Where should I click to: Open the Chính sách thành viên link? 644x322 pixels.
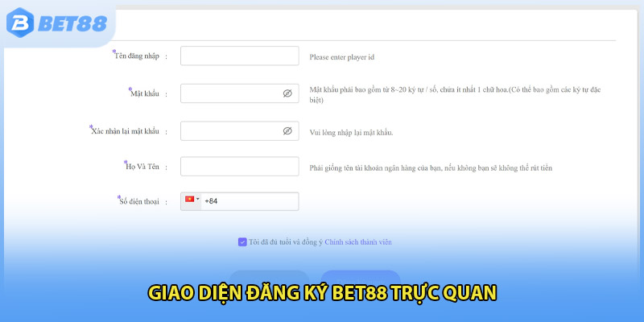pyautogui.click(x=358, y=242)
